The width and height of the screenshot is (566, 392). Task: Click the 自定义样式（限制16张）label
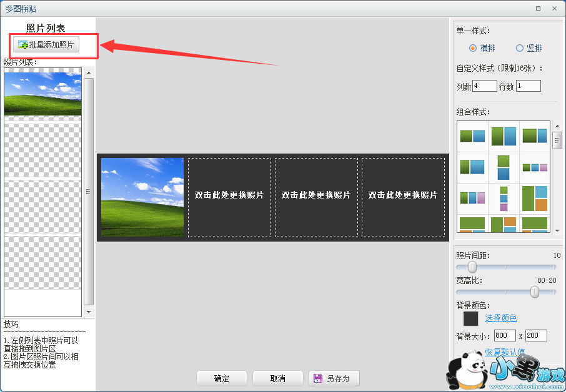pos(500,68)
